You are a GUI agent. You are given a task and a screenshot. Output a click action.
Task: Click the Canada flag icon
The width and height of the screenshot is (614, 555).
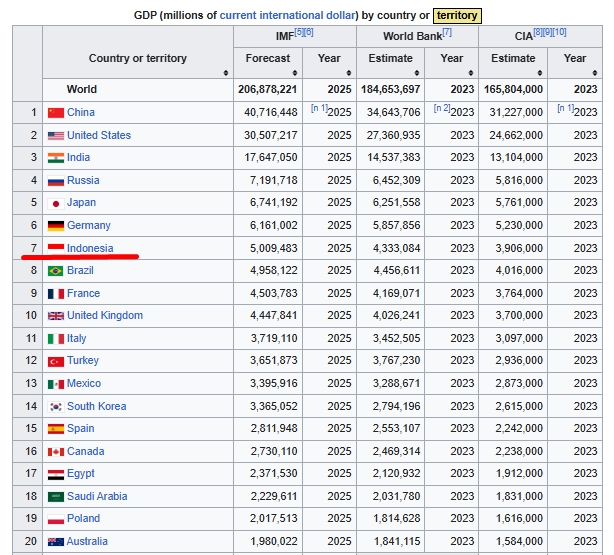[x=56, y=452]
